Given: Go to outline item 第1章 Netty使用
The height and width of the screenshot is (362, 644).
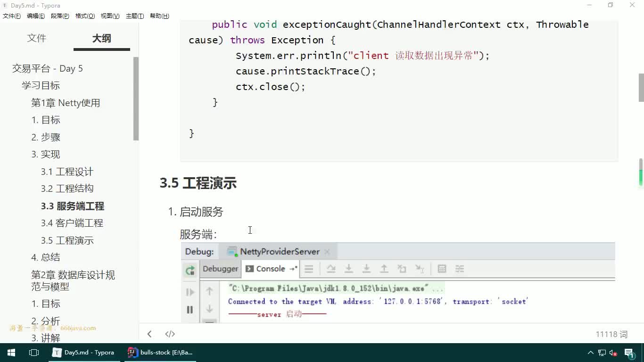Looking at the screenshot, I should [66, 103].
